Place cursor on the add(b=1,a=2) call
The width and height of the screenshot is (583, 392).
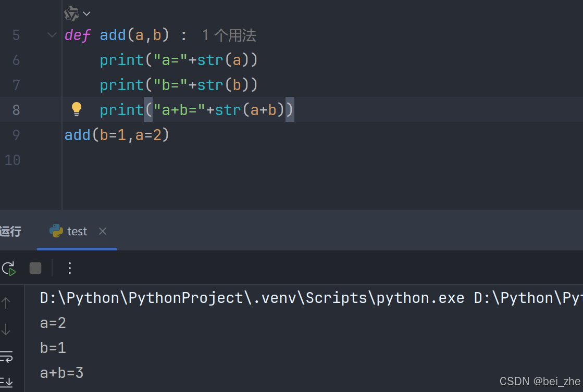point(116,135)
